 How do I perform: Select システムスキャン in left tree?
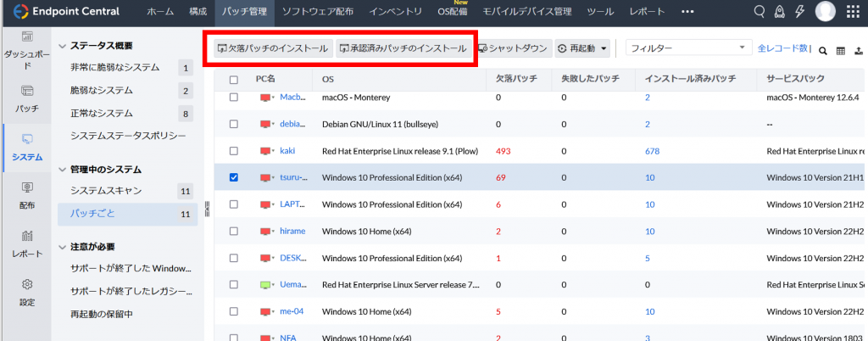coord(106,190)
